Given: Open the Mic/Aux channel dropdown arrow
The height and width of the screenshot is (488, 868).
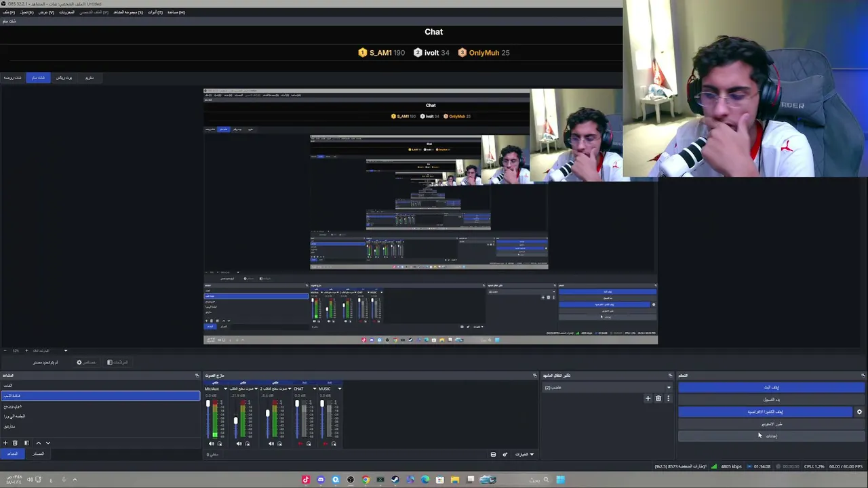Looking at the screenshot, I should [x=225, y=389].
